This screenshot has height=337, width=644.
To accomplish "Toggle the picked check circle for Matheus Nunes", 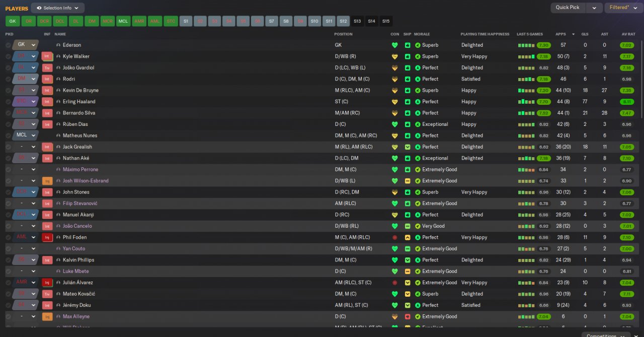I will pyautogui.click(x=8, y=136).
